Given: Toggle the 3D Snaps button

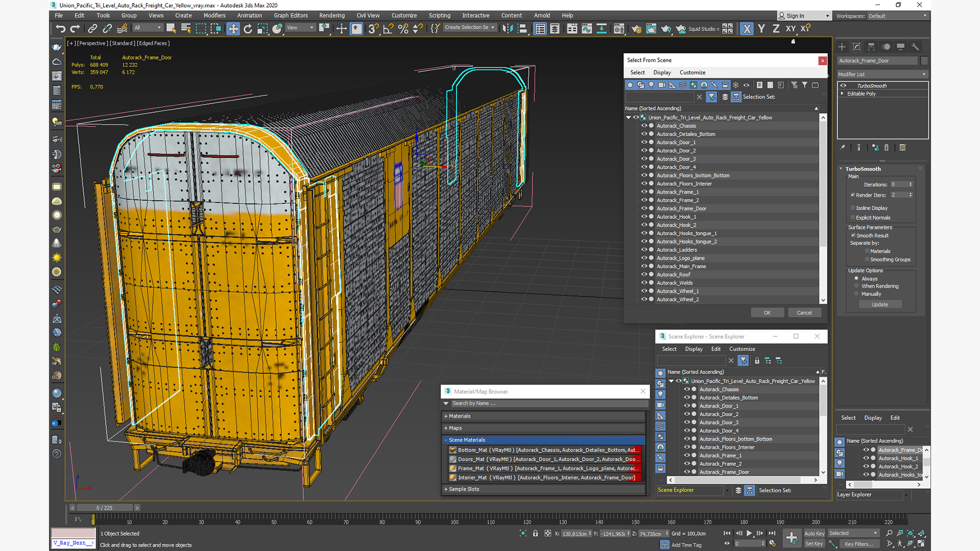Looking at the screenshot, I should tap(374, 29).
